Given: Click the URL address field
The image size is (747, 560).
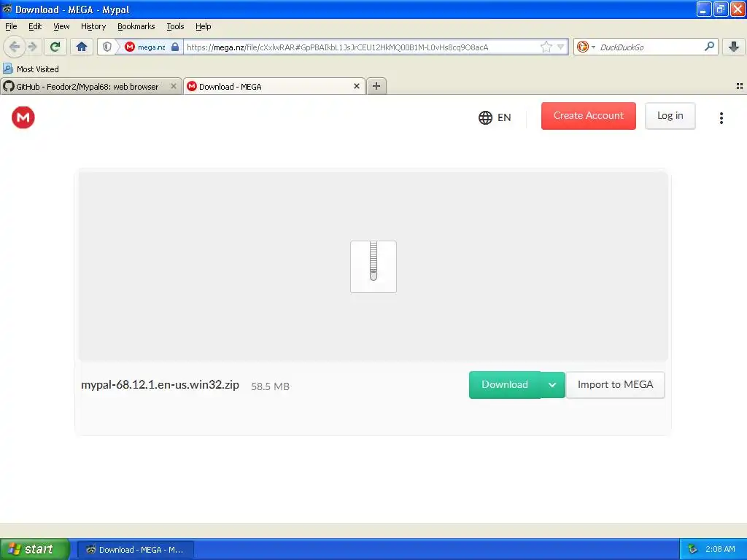Looking at the screenshot, I should point(362,47).
